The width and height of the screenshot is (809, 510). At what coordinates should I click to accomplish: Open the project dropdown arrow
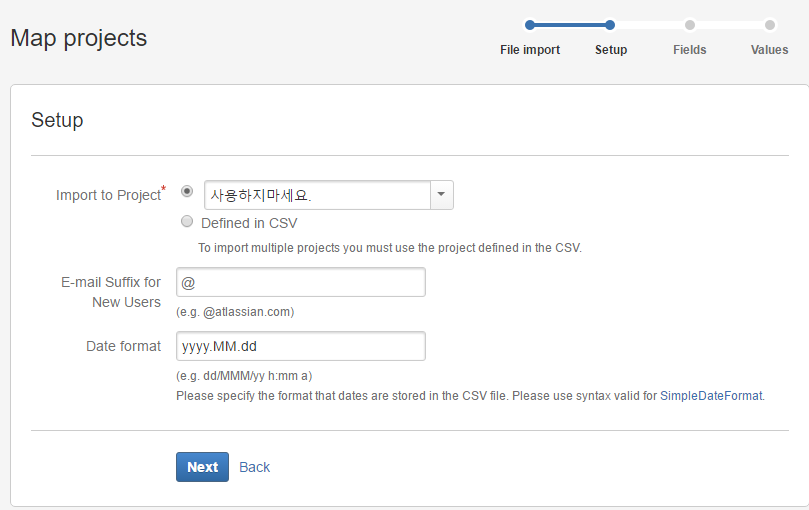click(x=442, y=195)
